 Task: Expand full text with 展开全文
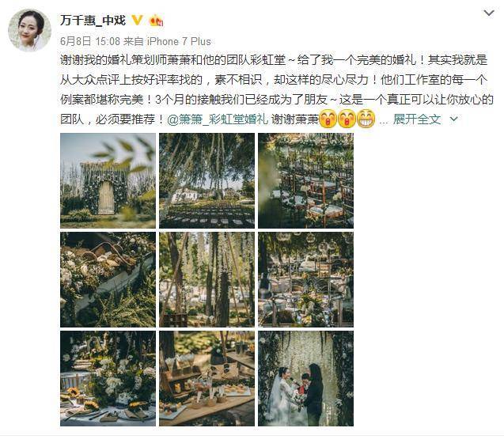coord(417,119)
